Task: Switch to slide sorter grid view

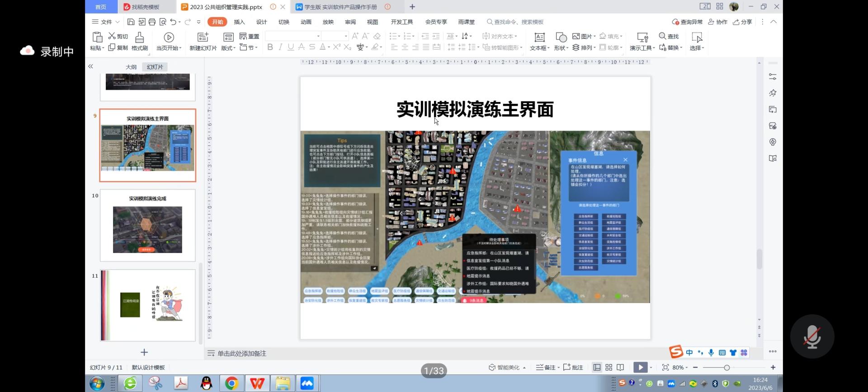Action: point(609,368)
